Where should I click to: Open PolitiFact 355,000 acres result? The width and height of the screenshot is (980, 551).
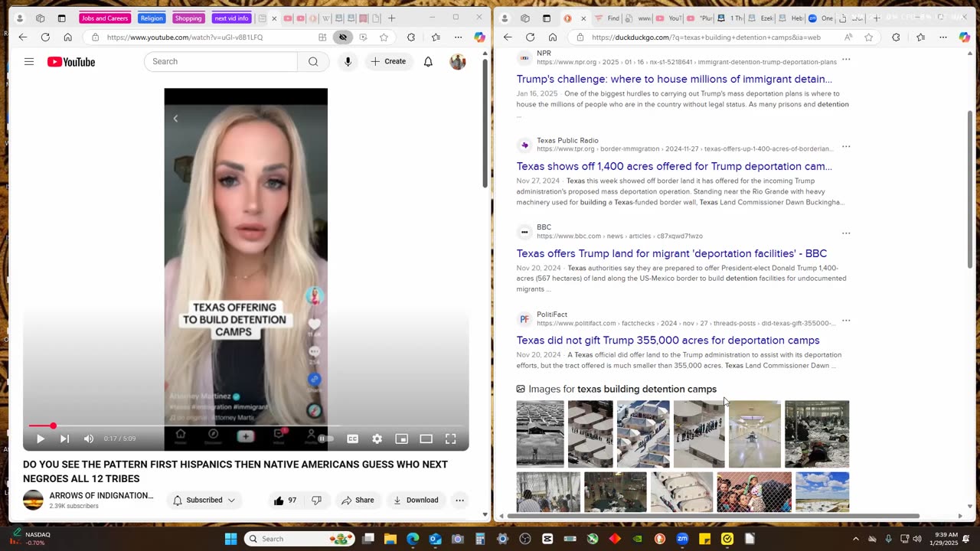coord(668,341)
